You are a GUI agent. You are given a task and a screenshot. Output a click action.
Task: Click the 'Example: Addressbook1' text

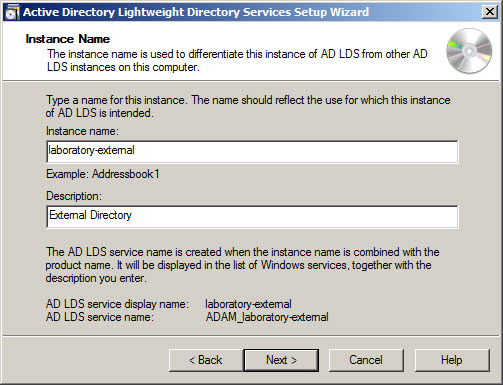[x=103, y=174]
